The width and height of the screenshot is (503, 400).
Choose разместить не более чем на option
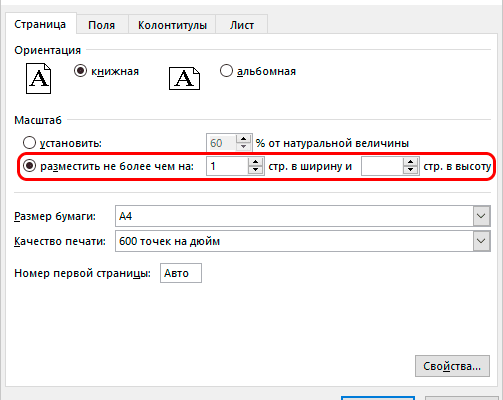29,166
